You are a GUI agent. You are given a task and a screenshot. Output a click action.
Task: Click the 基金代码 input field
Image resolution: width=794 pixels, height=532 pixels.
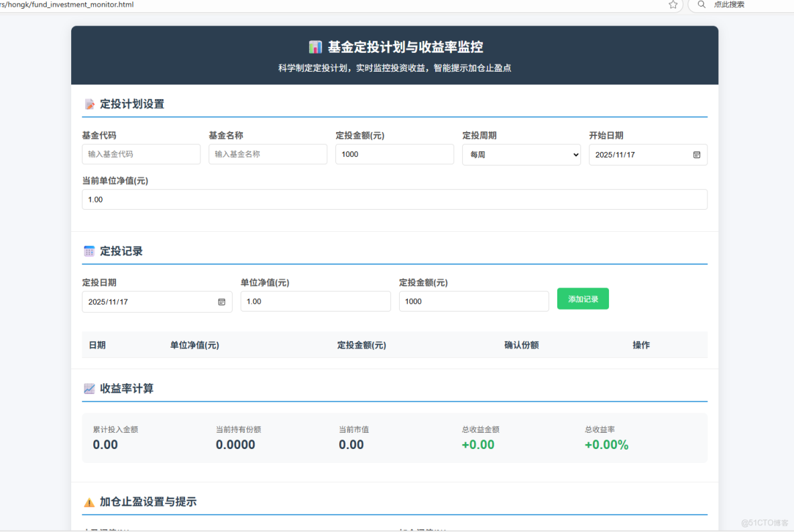click(x=141, y=154)
